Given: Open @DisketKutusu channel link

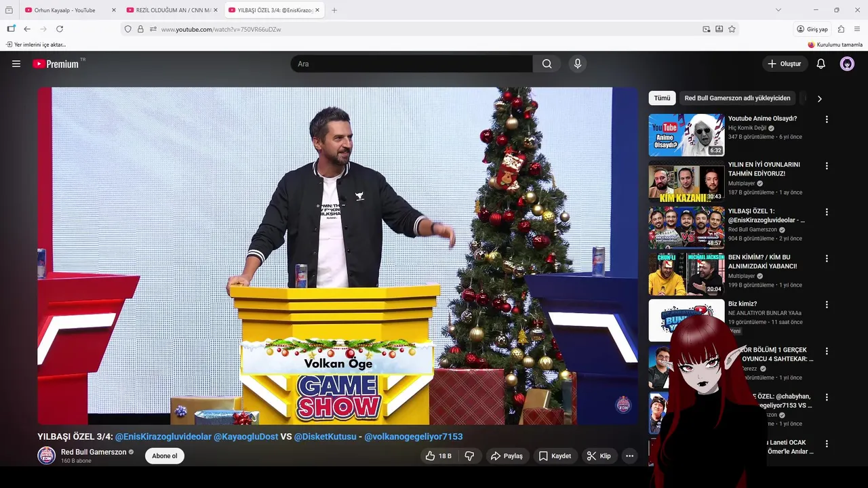Looking at the screenshot, I should (x=325, y=436).
